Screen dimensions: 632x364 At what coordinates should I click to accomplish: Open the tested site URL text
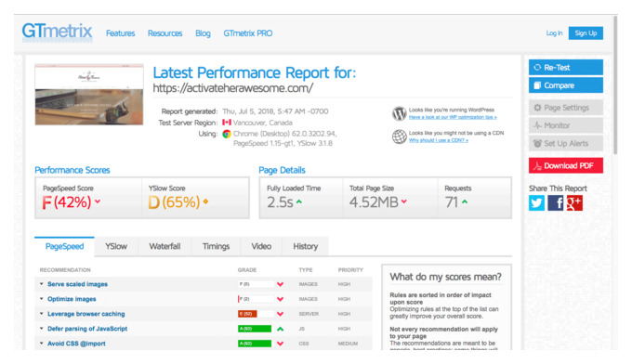233,88
